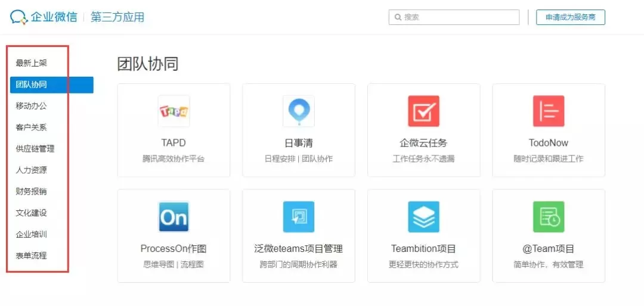Viewport: 644px width, 306px height.
Task: Open the 日事清 app title
Action: (299, 143)
